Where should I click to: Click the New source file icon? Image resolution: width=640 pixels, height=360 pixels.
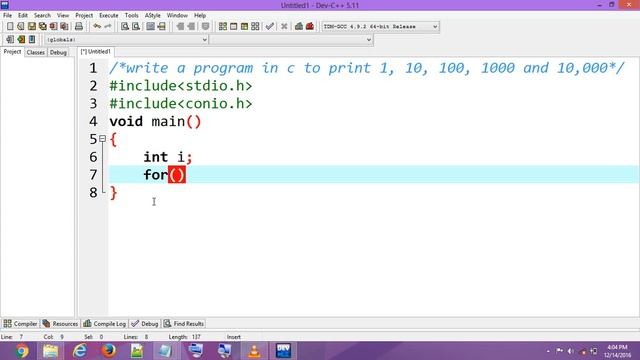click(10, 27)
